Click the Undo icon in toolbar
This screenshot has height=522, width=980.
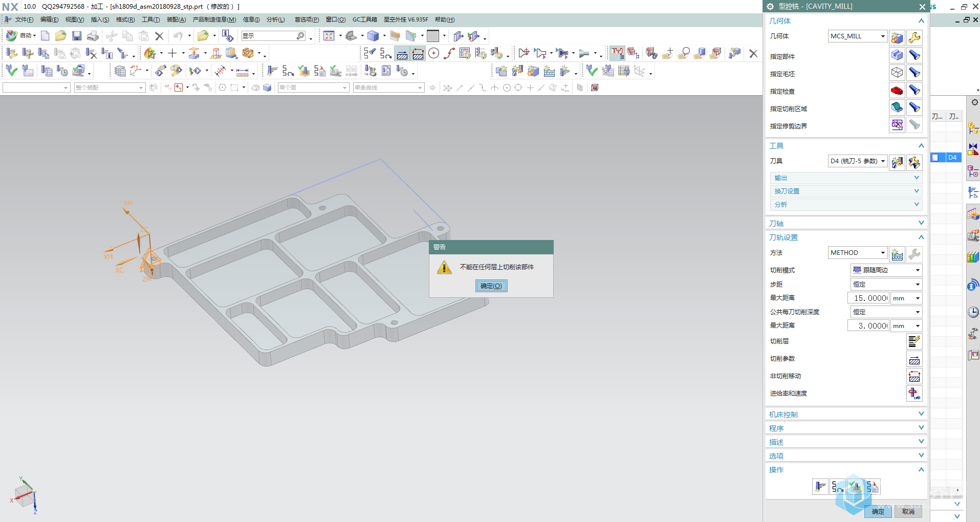tap(178, 36)
